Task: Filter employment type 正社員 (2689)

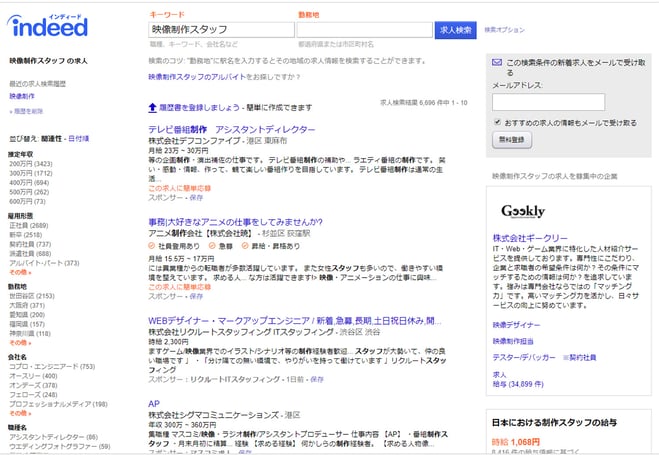Action: click(29, 226)
